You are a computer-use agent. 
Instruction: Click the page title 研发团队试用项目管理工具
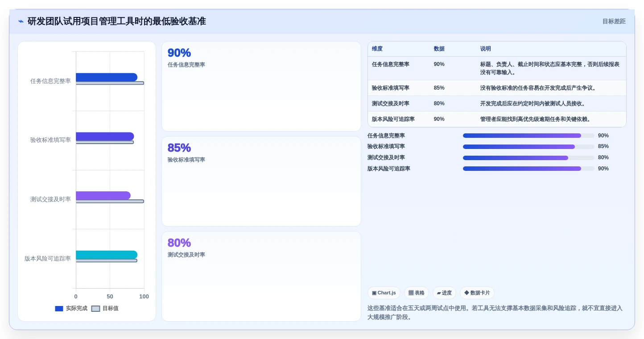pos(117,21)
